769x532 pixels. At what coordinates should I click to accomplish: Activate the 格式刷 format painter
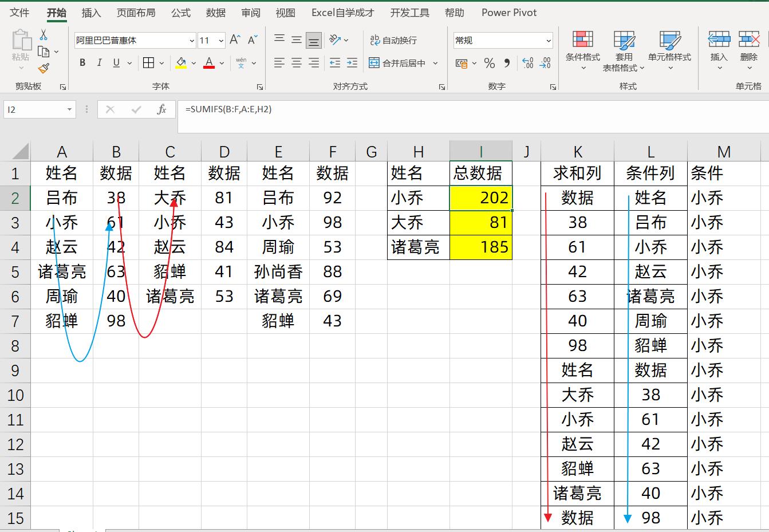[44, 68]
